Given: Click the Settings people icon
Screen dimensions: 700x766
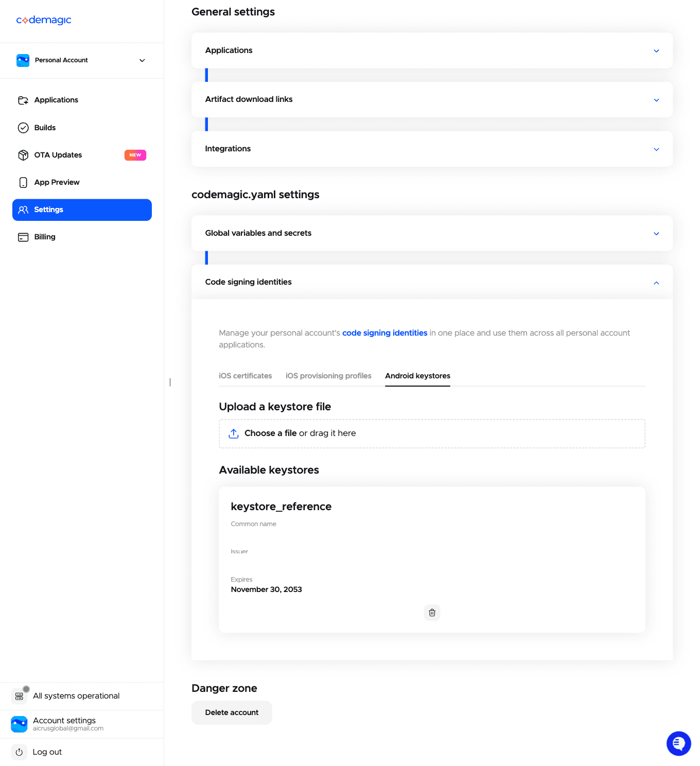Looking at the screenshot, I should [23, 210].
